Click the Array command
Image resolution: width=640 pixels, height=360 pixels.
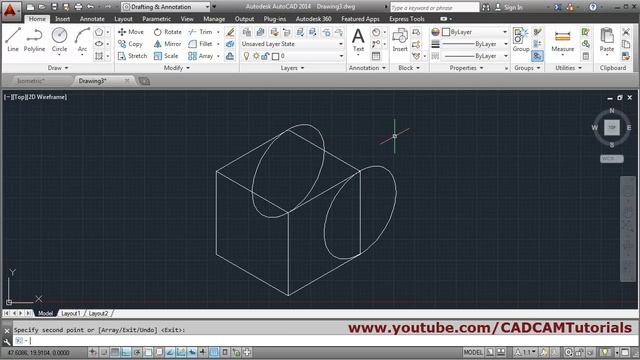click(x=201, y=56)
